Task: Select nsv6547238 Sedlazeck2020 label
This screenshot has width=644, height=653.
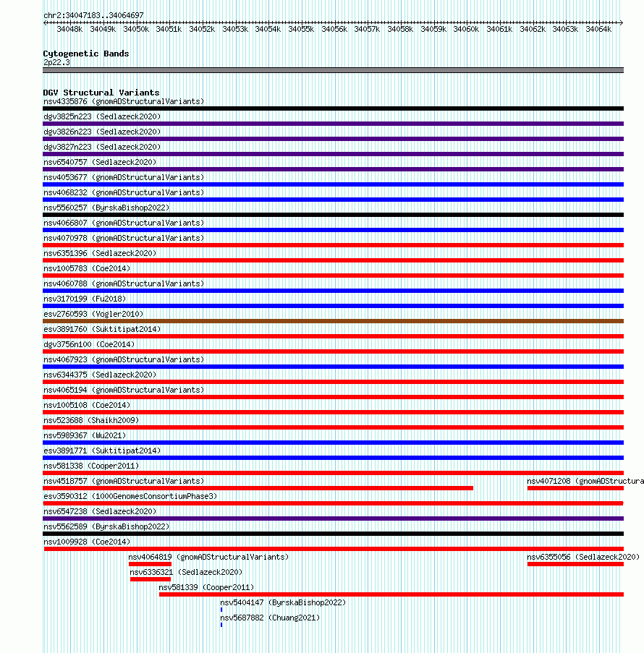Action: point(100,511)
